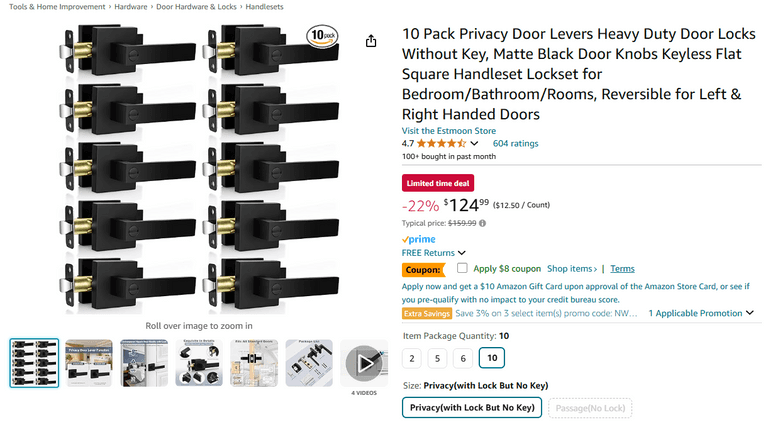Click the star rating icons
This screenshot has height=423, width=768.
[x=441, y=144]
